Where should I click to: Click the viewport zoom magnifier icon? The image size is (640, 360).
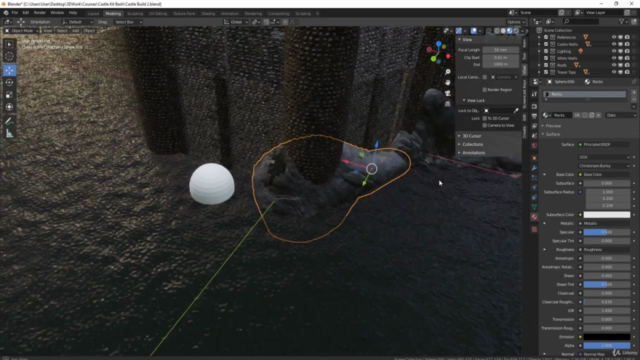coord(448,72)
